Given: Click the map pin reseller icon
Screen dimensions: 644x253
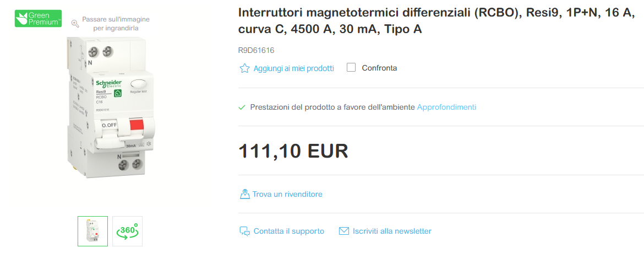Looking at the screenshot, I should click(244, 194).
